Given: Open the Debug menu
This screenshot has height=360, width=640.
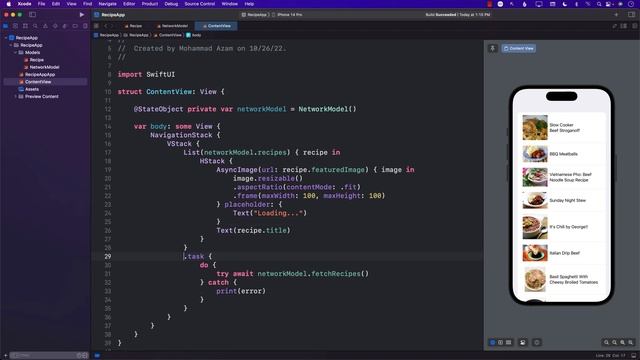Looking at the screenshot, I should click(x=171, y=4).
